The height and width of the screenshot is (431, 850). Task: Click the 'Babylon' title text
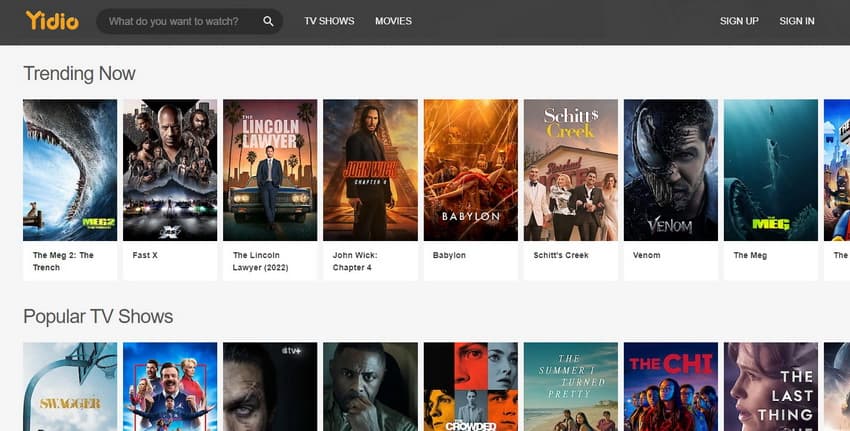(449, 255)
